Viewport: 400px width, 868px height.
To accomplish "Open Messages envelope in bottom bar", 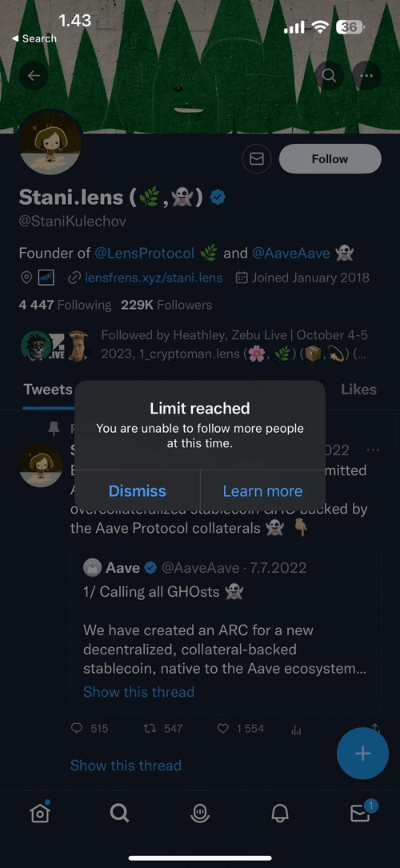I will 361,811.
